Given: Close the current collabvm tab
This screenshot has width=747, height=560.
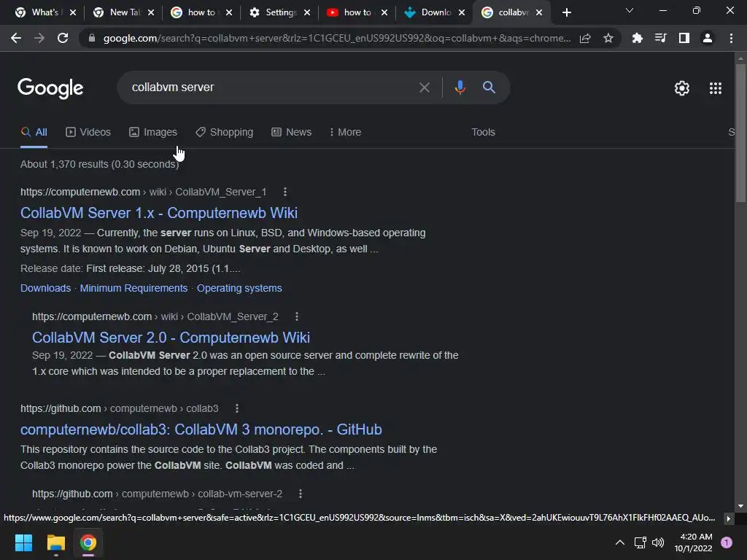Looking at the screenshot, I should 539,12.
